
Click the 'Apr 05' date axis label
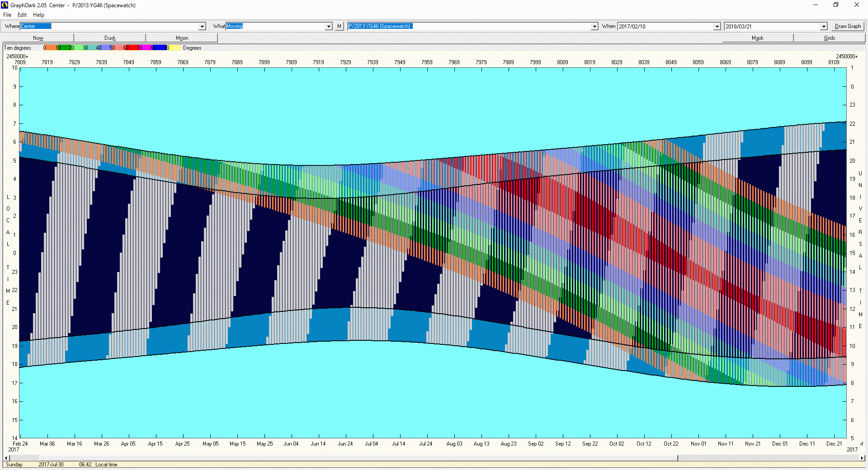(x=128, y=444)
